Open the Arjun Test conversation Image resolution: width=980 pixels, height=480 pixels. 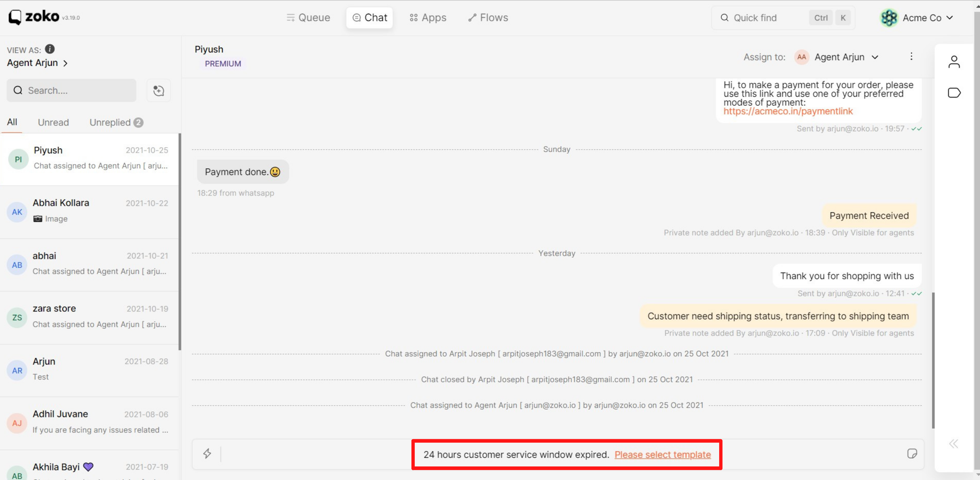pyautogui.click(x=89, y=370)
